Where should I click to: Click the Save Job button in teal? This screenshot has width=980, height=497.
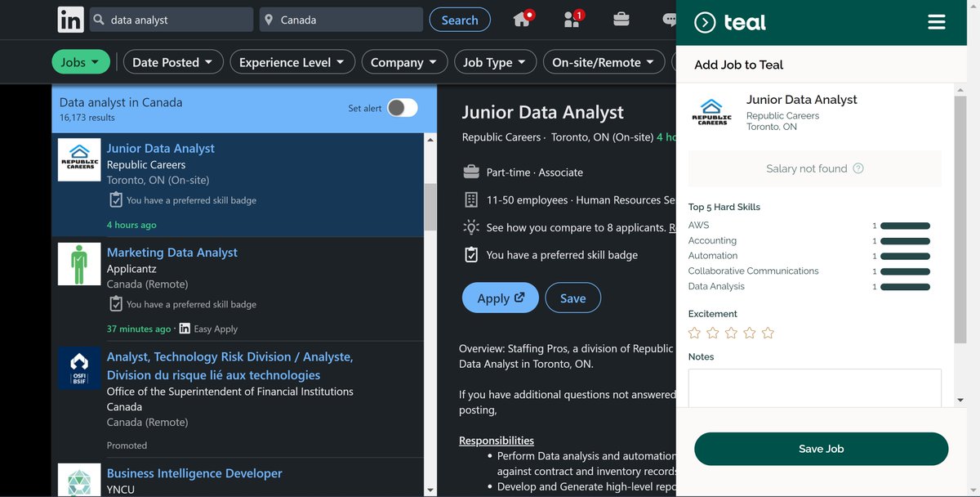(x=821, y=449)
